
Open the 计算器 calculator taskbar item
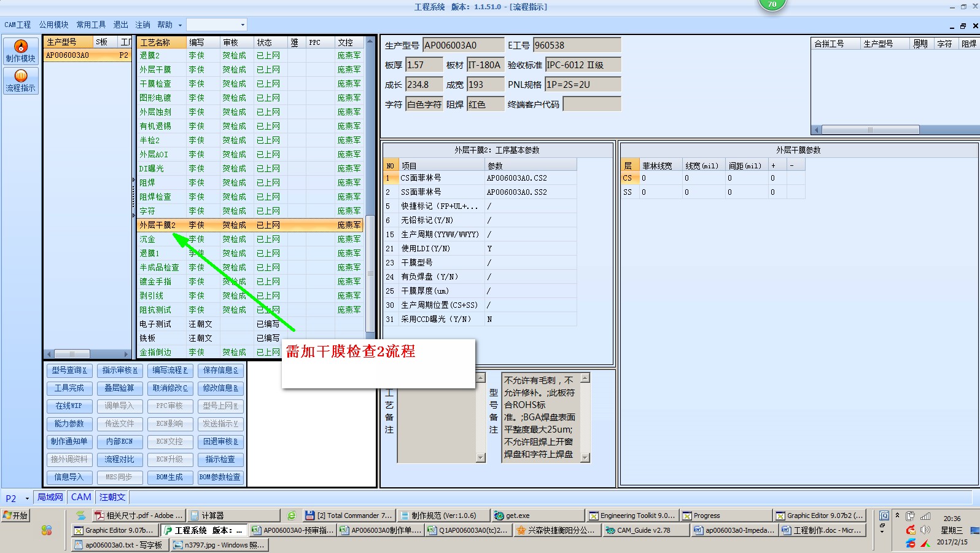click(233, 516)
